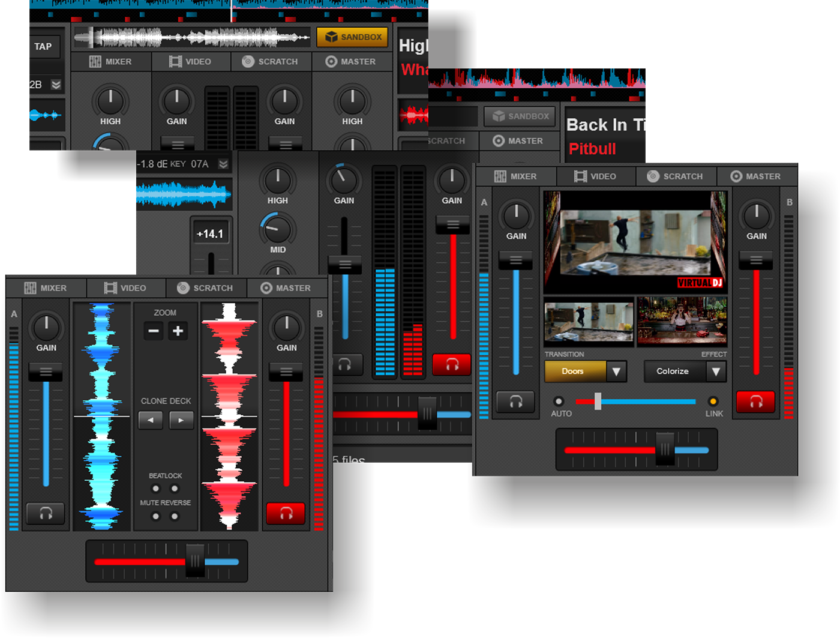Switch to the MASTER tab
This screenshot has width=840, height=638.
click(x=287, y=288)
